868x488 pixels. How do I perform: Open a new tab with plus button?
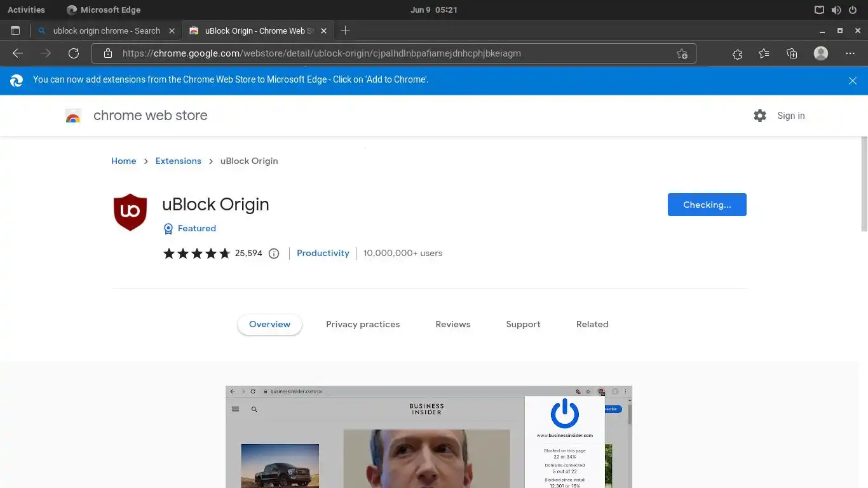point(345,30)
